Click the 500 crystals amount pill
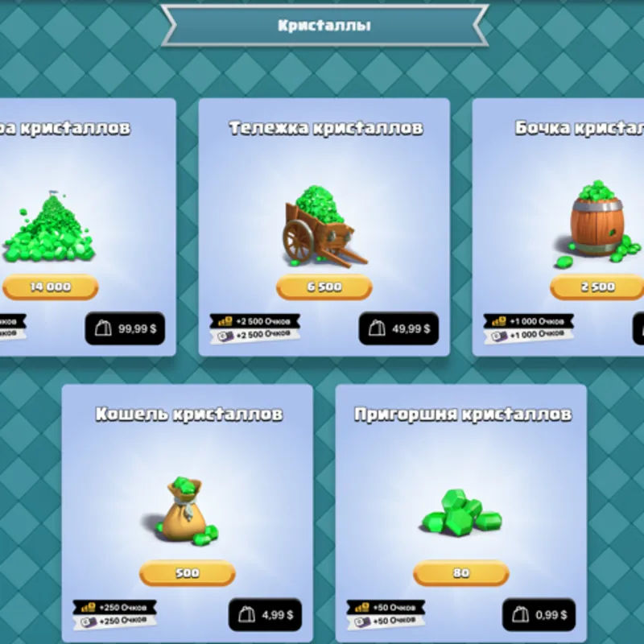 (x=188, y=573)
